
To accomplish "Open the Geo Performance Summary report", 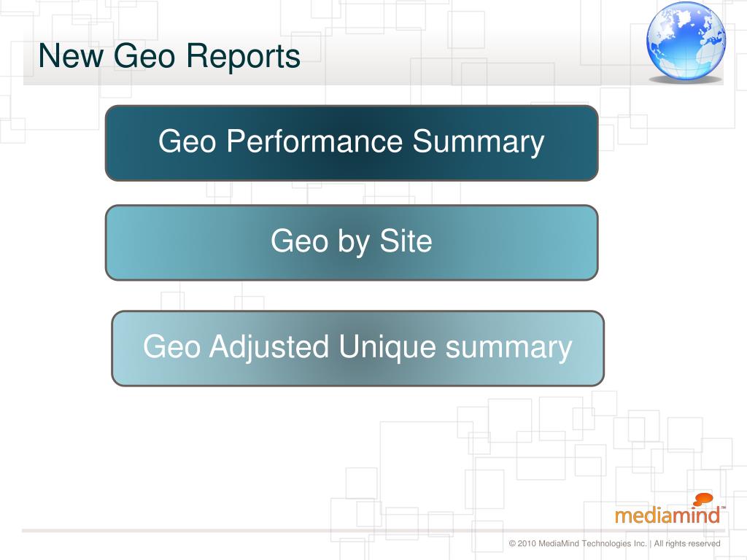I will (x=352, y=143).
